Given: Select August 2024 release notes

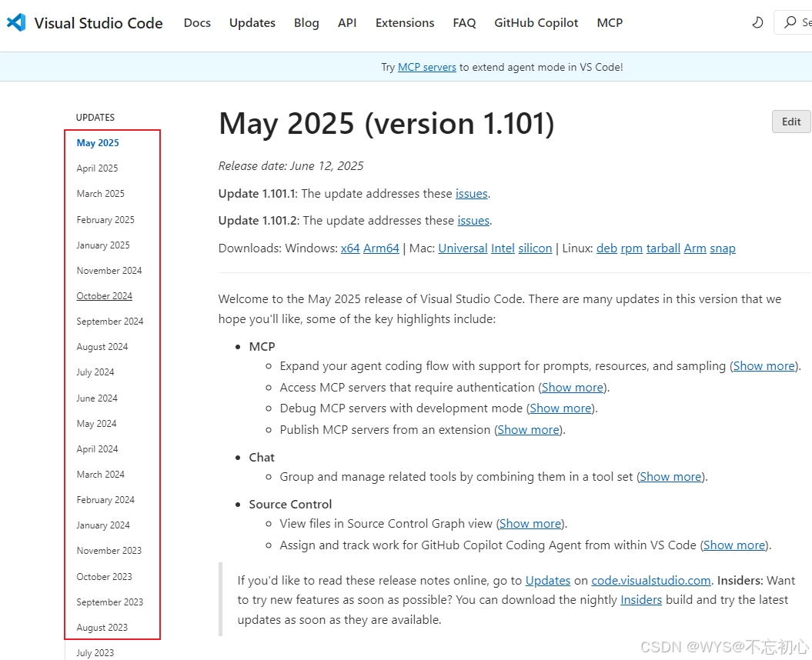Looking at the screenshot, I should 102,347.
